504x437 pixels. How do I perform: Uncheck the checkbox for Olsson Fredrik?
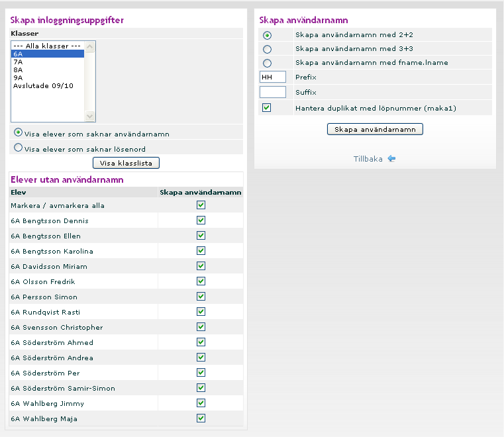coord(201,281)
